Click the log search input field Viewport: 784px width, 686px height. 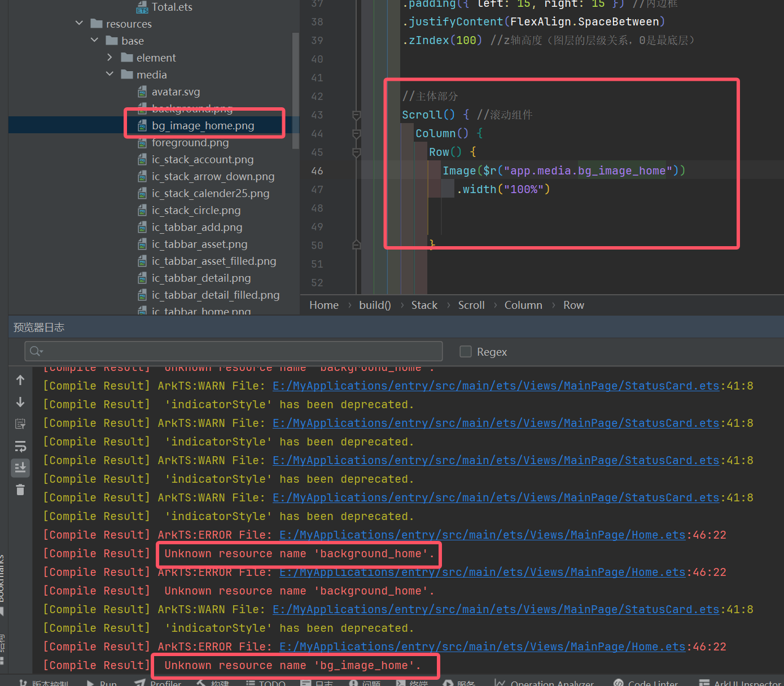tap(233, 351)
